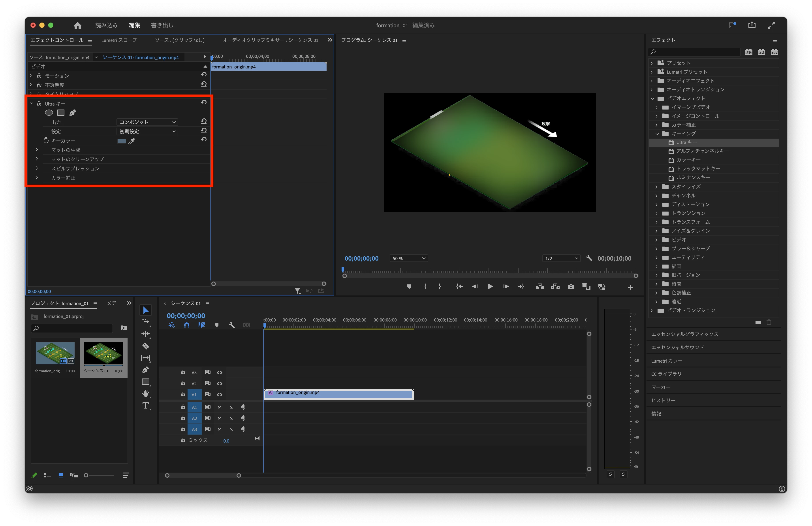Click the Export Frame camera icon

click(x=571, y=287)
